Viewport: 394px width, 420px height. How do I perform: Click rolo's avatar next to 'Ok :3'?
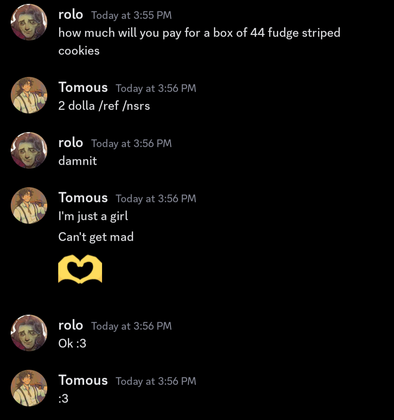point(29,333)
